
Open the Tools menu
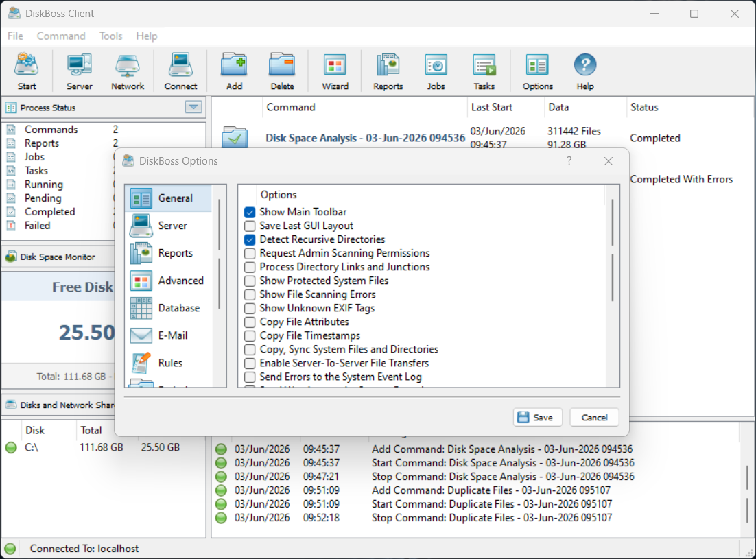click(x=111, y=36)
